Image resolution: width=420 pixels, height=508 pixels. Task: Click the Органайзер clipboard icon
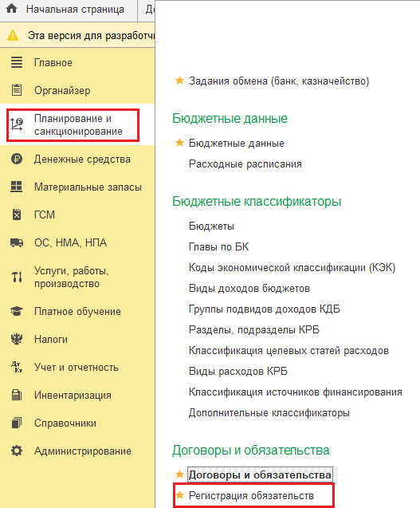tap(17, 90)
